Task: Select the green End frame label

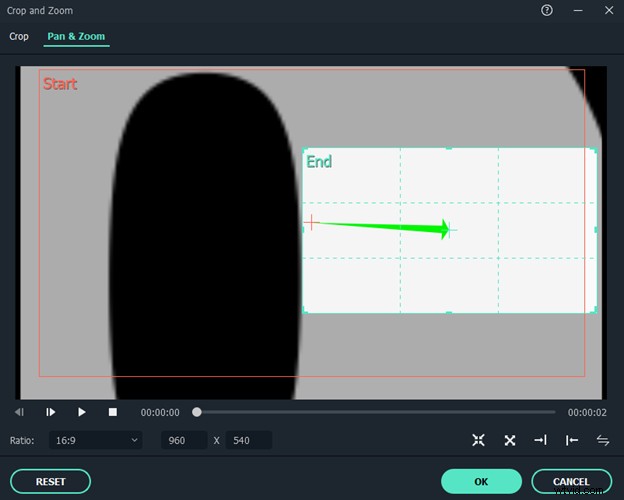Action: coord(319,162)
